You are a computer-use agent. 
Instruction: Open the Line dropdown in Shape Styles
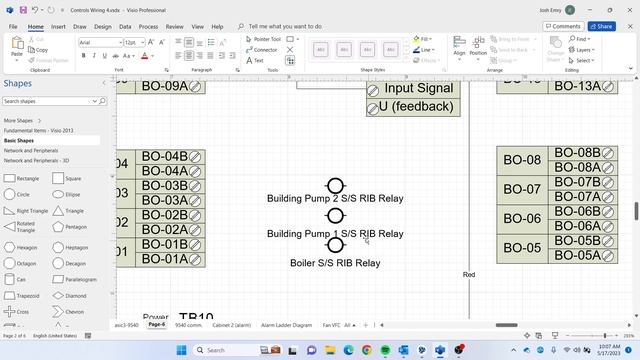pyautogui.click(x=423, y=50)
